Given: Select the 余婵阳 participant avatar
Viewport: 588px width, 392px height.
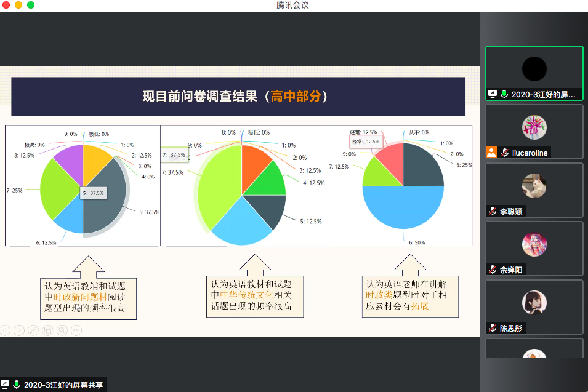Looking at the screenshot, I should (534, 244).
